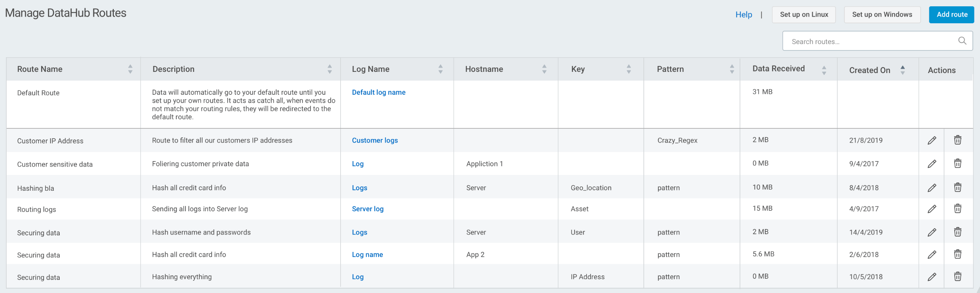Click the 4/9/2017 created date
Screen dimensions: 980x293
(864, 209)
